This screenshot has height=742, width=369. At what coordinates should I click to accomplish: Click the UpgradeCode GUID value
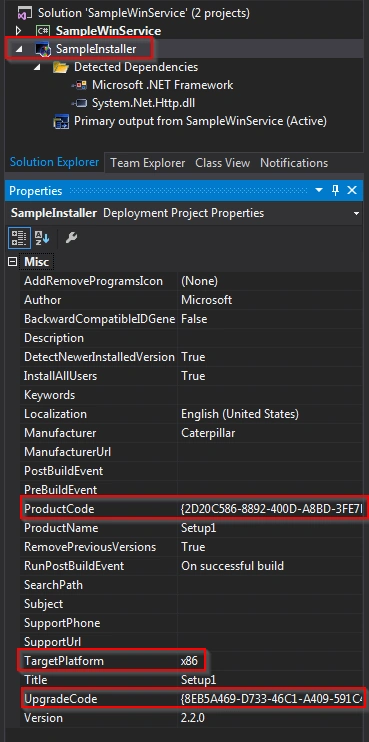click(x=271, y=698)
